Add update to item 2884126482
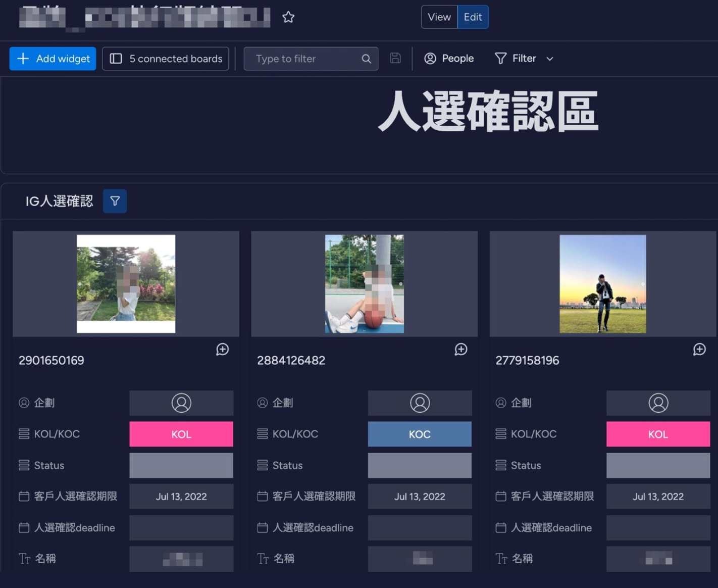The image size is (718, 588). [461, 350]
